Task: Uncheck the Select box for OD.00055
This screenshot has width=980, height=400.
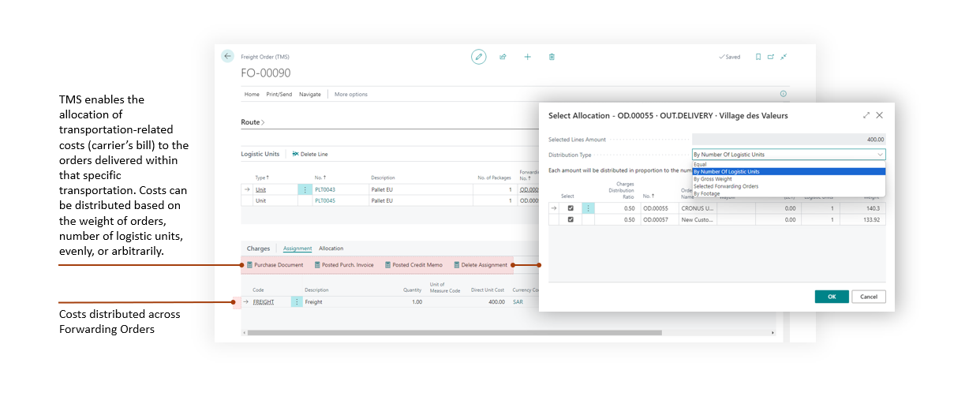Action: point(570,208)
